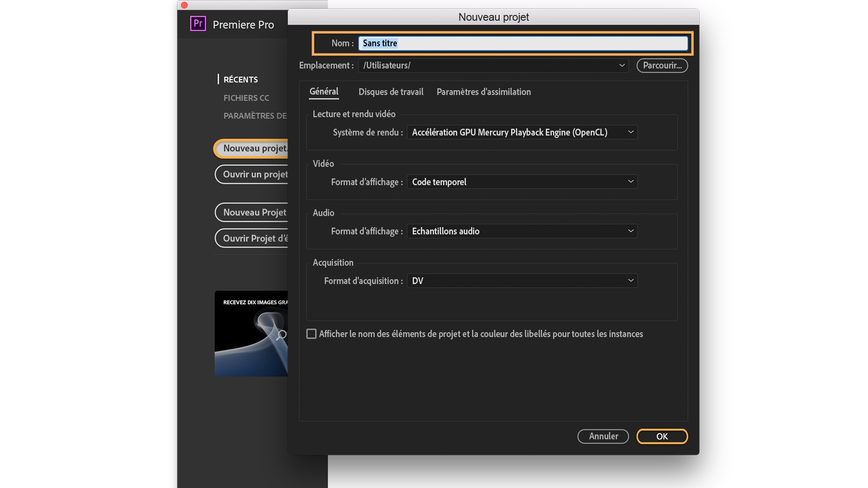Click the Parcourir... button
868x488 pixels.
662,66
